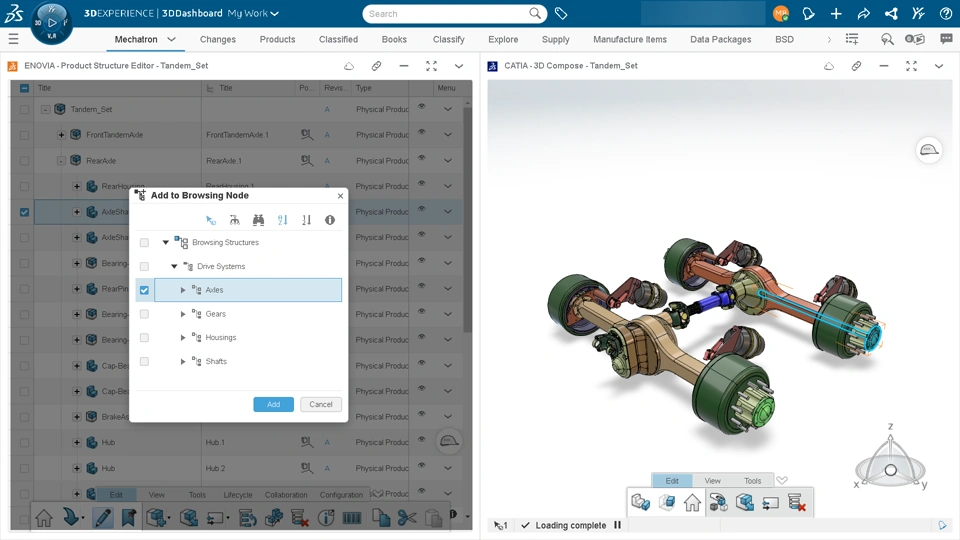
Task: Open the View tab in 3D Compose toolbar
Action: tap(712, 481)
